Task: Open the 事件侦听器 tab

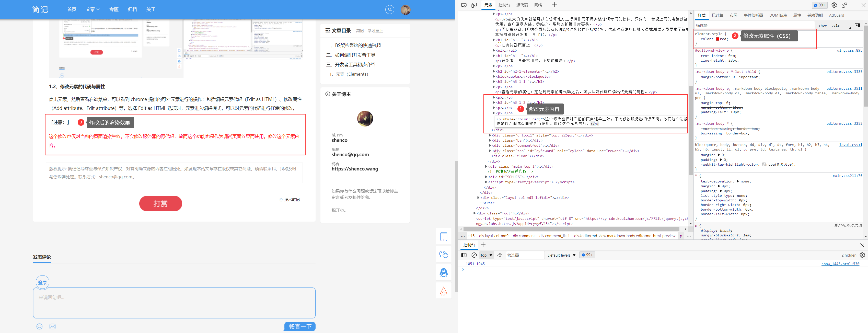Action: pos(754,15)
